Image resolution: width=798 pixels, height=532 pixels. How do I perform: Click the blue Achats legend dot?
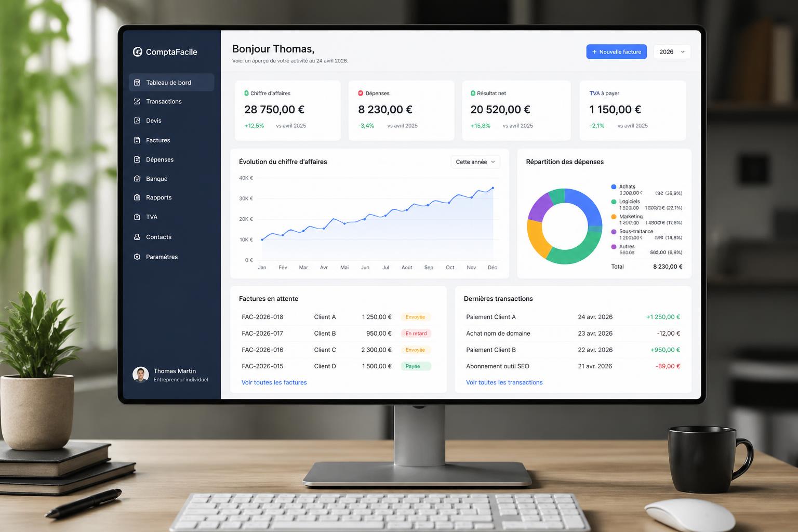(x=614, y=187)
